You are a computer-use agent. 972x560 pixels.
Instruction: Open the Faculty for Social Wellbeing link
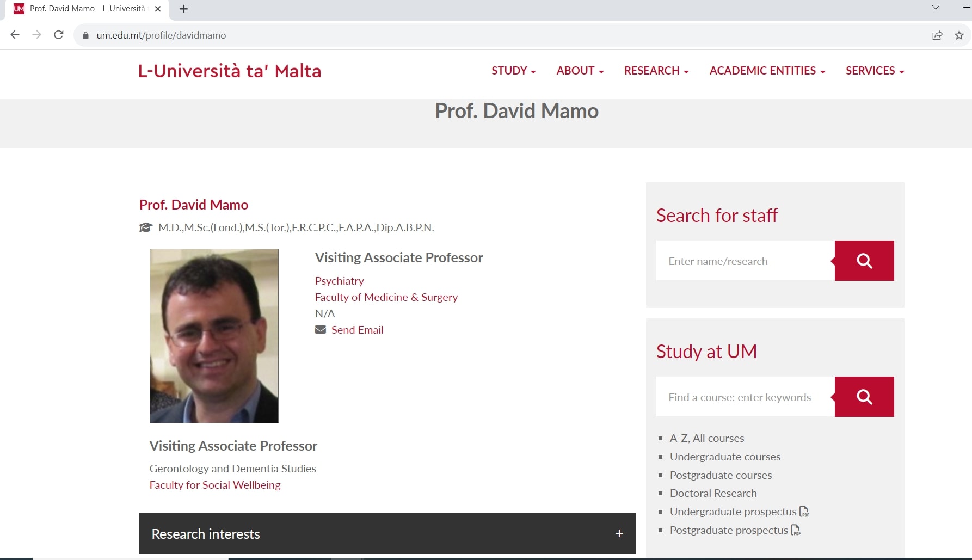pos(215,485)
